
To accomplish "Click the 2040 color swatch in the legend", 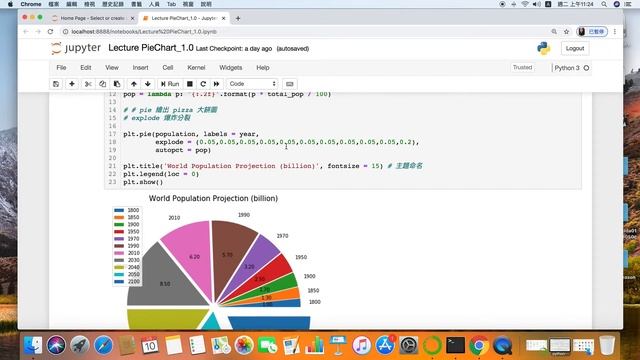I will tap(119, 267).
